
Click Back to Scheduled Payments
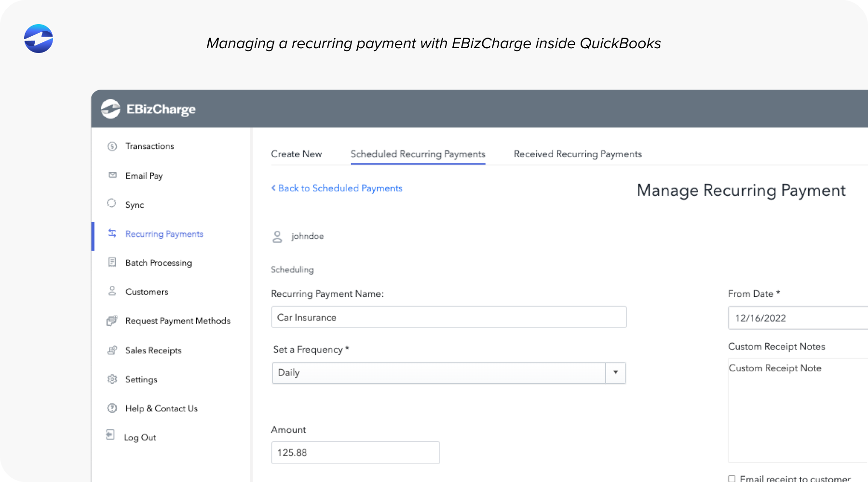click(x=337, y=188)
